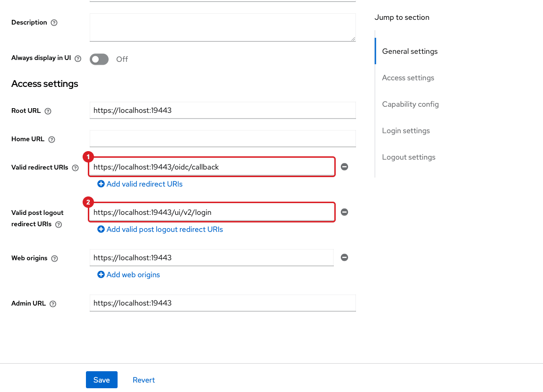543x392 pixels.
Task: Add web origins link
Action: (x=128, y=274)
